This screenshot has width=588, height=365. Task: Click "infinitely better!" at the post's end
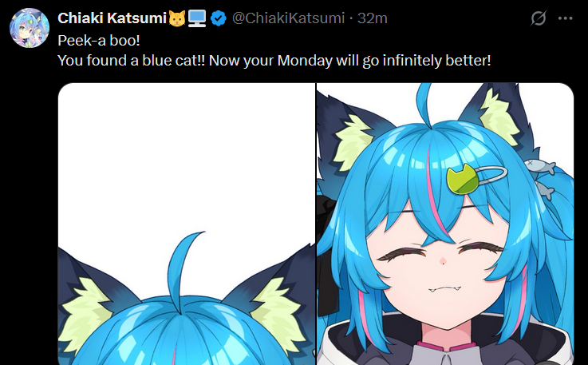pos(436,60)
